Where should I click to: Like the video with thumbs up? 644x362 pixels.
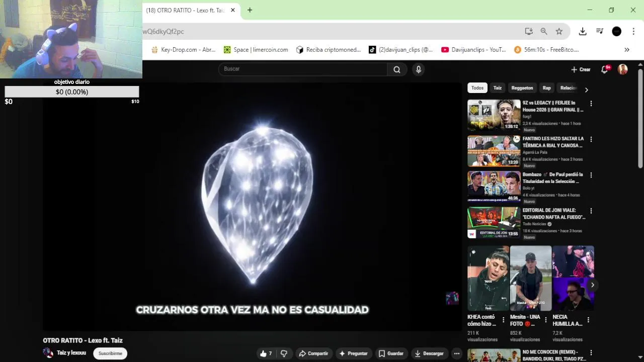point(266,353)
